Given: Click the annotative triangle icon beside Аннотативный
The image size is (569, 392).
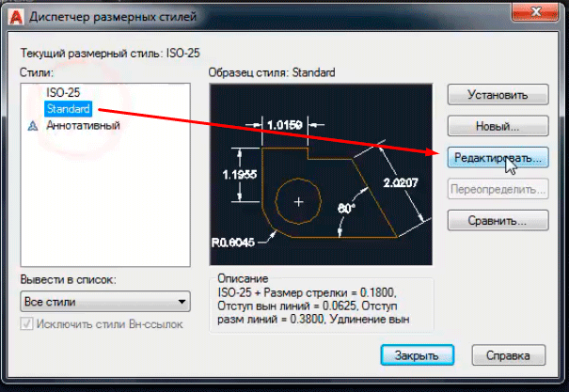Looking at the screenshot, I should pos(33,126).
